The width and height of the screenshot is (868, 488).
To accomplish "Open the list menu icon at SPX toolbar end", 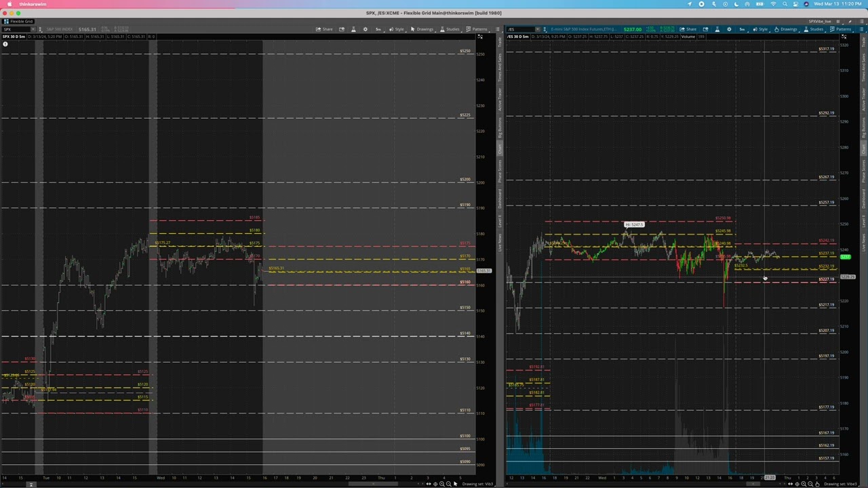I will point(497,29).
